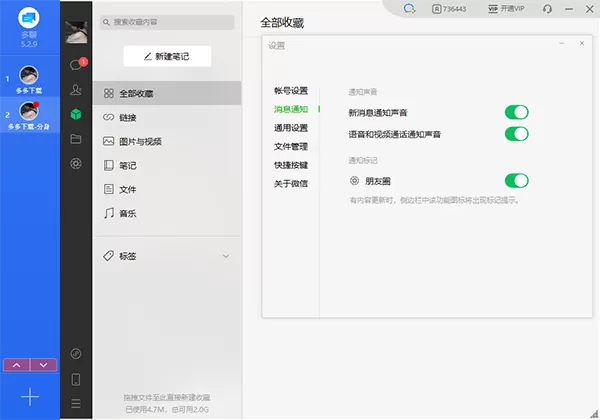The width and height of the screenshot is (600, 420).
Task: Open the contacts icon
Action: pos(76,90)
